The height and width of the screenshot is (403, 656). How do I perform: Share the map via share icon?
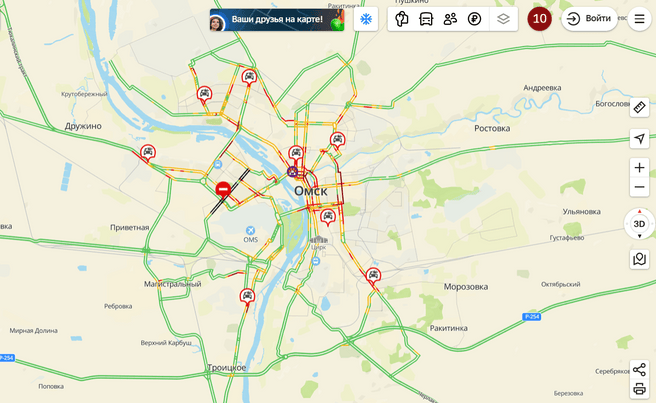[639, 370]
